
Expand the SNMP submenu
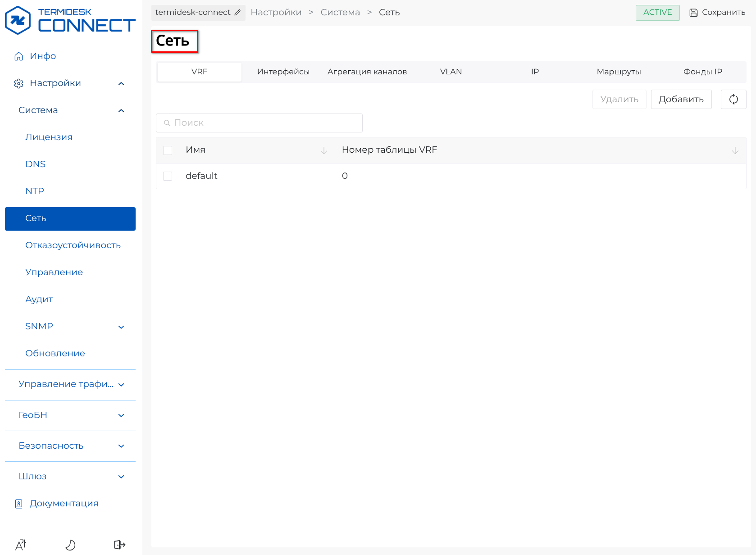pos(121,327)
